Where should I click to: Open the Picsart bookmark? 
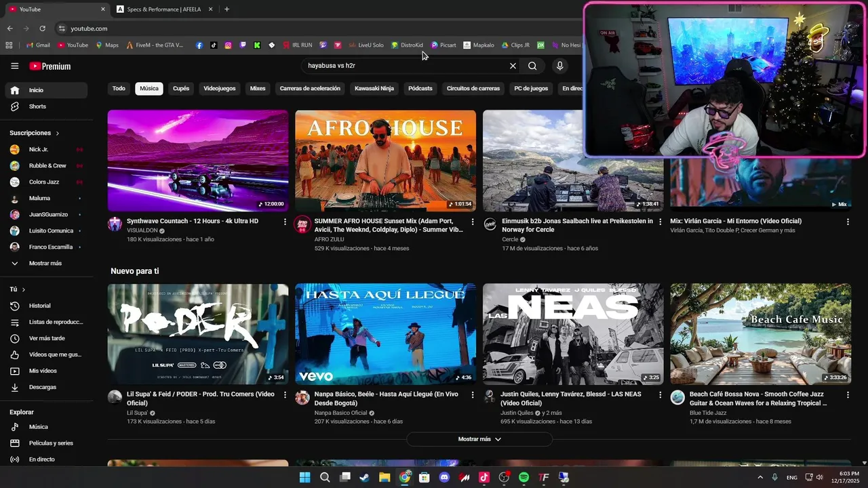tap(443, 45)
